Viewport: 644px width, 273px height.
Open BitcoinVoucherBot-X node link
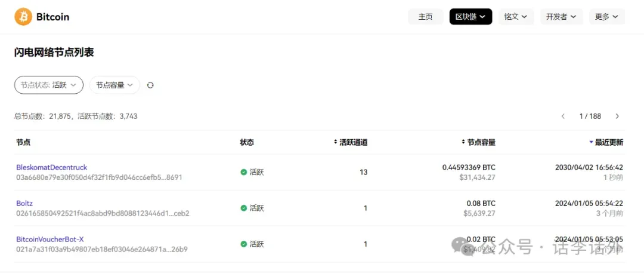(50, 239)
